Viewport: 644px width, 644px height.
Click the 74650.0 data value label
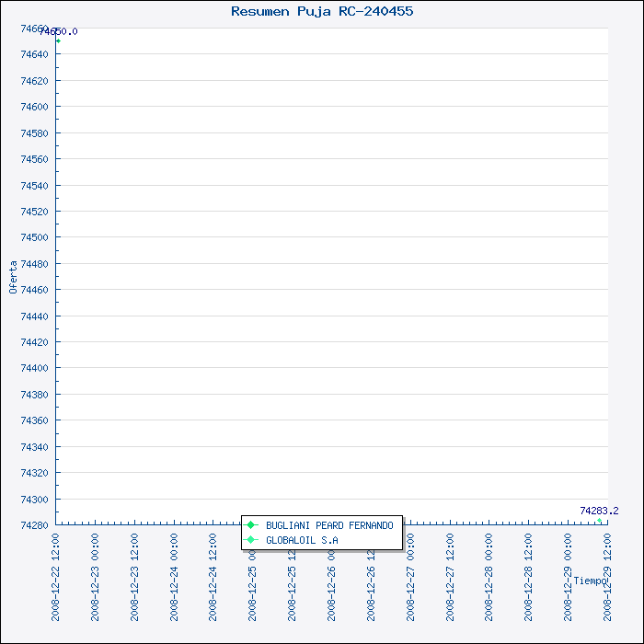point(59,32)
